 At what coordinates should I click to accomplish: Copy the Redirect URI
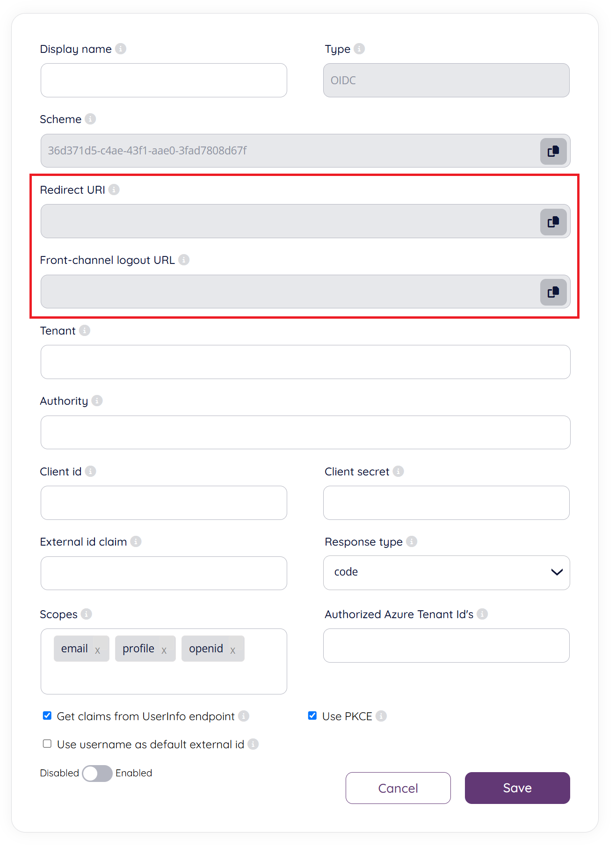pyautogui.click(x=553, y=222)
